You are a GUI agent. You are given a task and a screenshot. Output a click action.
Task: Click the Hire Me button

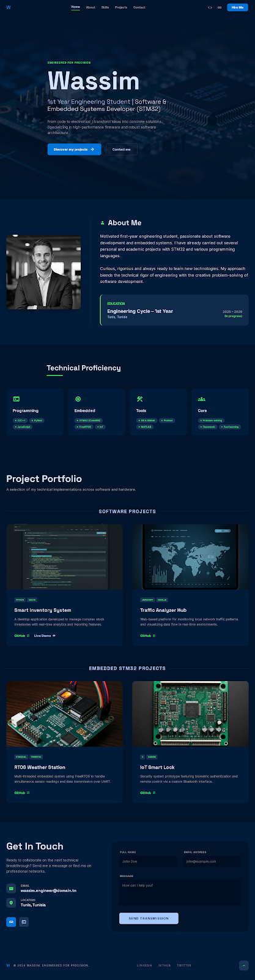pyautogui.click(x=237, y=7)
